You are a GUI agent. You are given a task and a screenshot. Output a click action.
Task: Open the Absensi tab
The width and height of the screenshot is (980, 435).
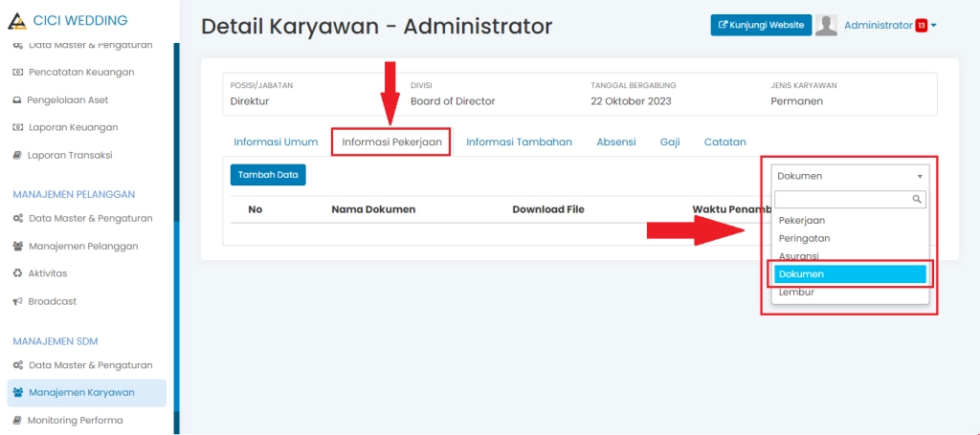tap(616, 141)
